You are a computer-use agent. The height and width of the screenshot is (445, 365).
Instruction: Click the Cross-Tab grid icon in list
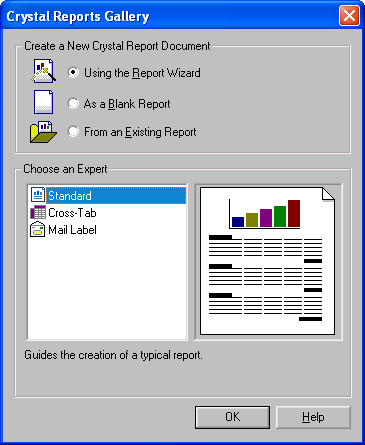[x=38, y=212]
